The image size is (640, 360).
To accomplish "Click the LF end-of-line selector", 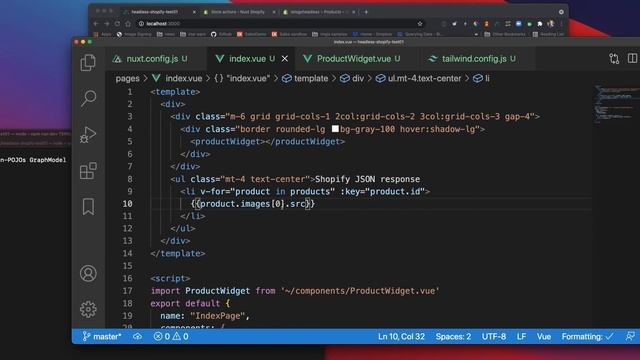I will [x=521, y=336].
